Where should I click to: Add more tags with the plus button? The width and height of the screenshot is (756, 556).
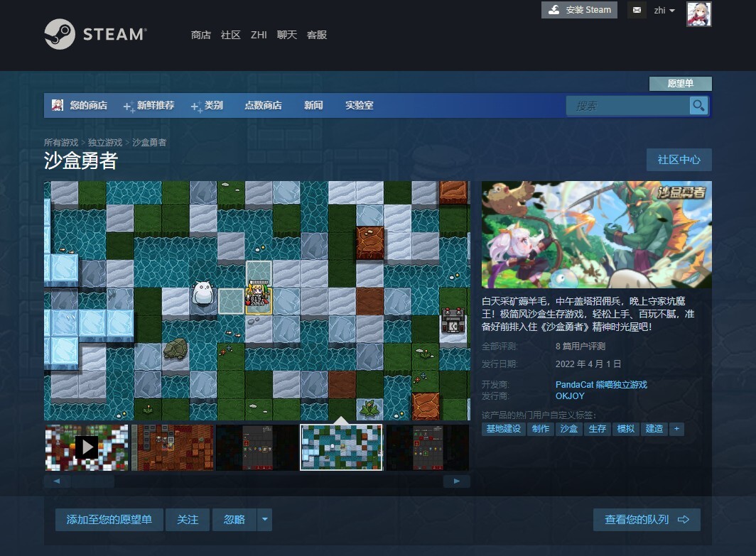coord(677,429)
